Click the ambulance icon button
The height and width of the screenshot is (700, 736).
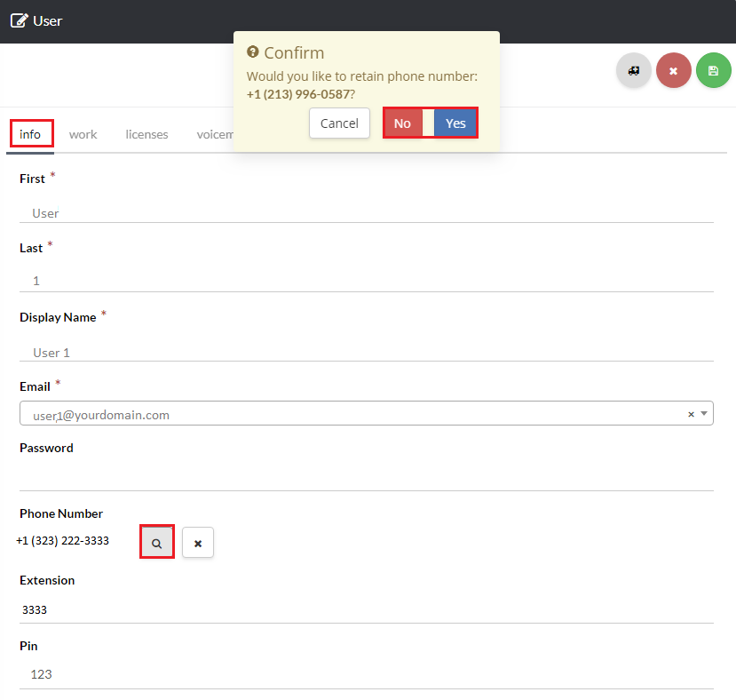[x=634, y=70]
